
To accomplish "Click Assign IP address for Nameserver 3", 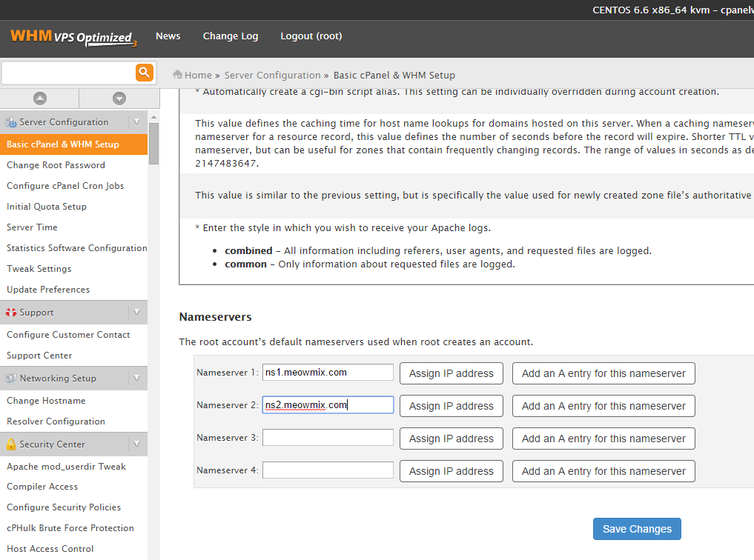I will coord(451,439).
